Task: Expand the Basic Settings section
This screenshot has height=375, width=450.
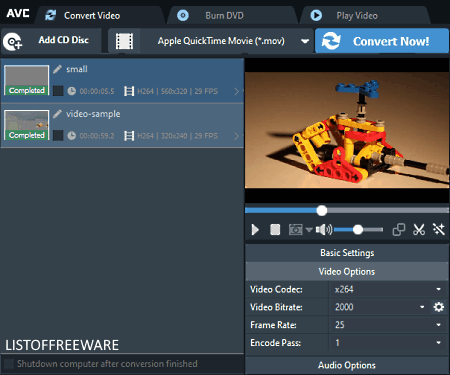Action: (347, 253)
